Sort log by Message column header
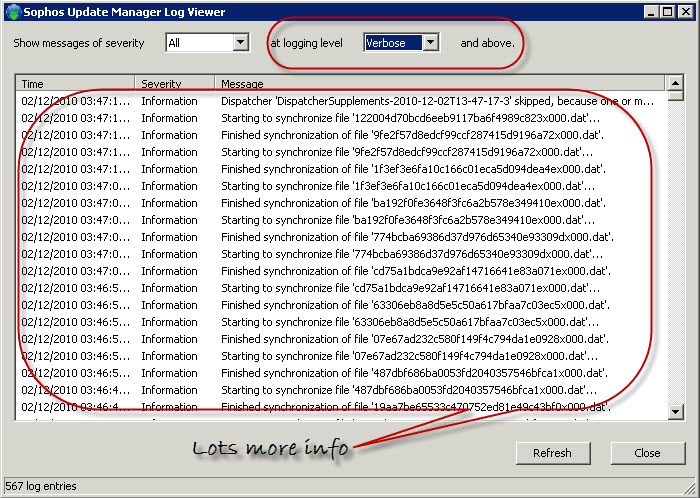 (x=440, y=83)
